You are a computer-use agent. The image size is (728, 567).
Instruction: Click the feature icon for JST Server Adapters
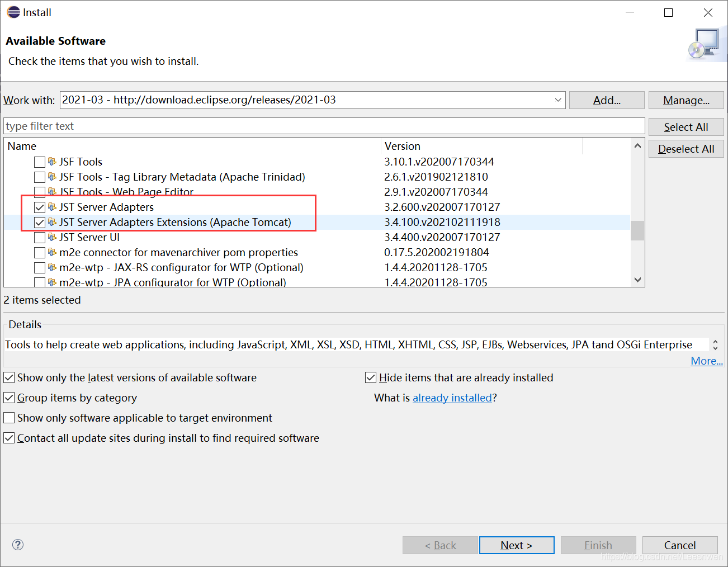click(52, 207)
